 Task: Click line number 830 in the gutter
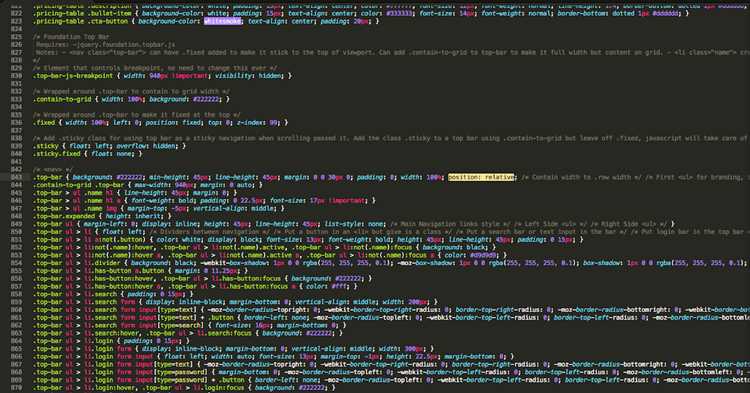click(16, 76)
